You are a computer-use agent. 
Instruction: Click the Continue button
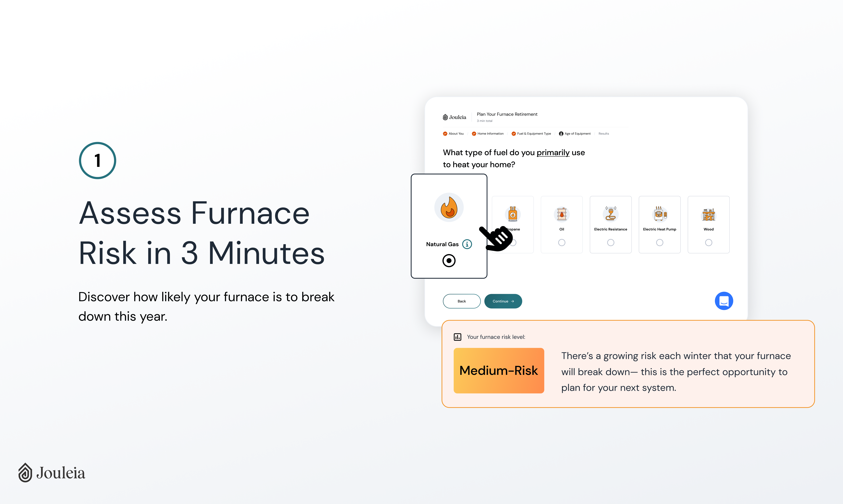click(x=503, y=301)
